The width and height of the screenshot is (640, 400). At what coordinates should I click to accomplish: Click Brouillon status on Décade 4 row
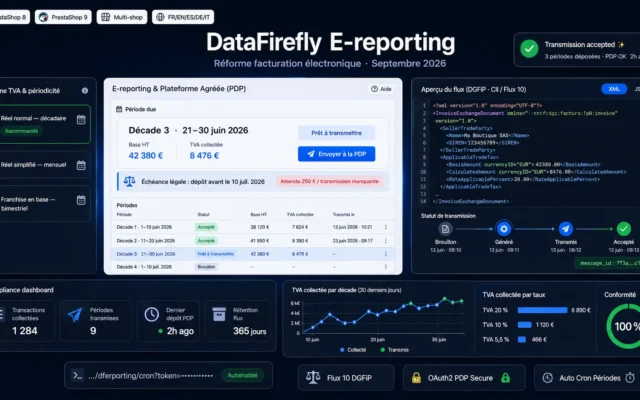click(x=206, y=267)
